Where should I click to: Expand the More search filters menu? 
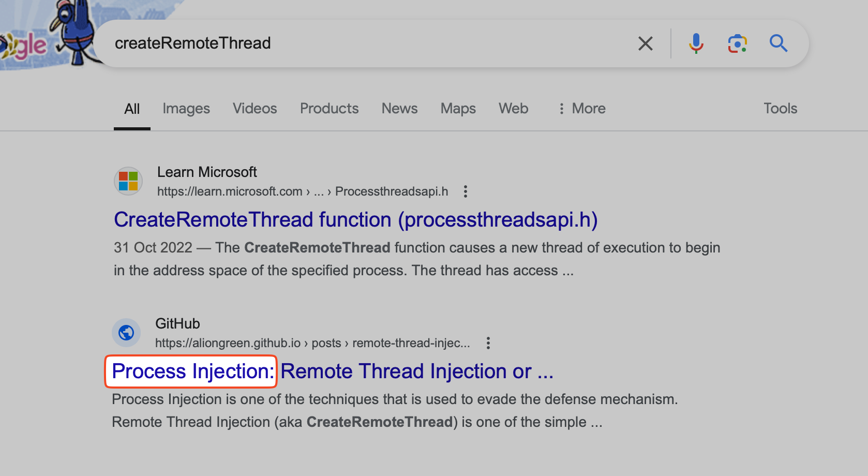click(582, 109)
